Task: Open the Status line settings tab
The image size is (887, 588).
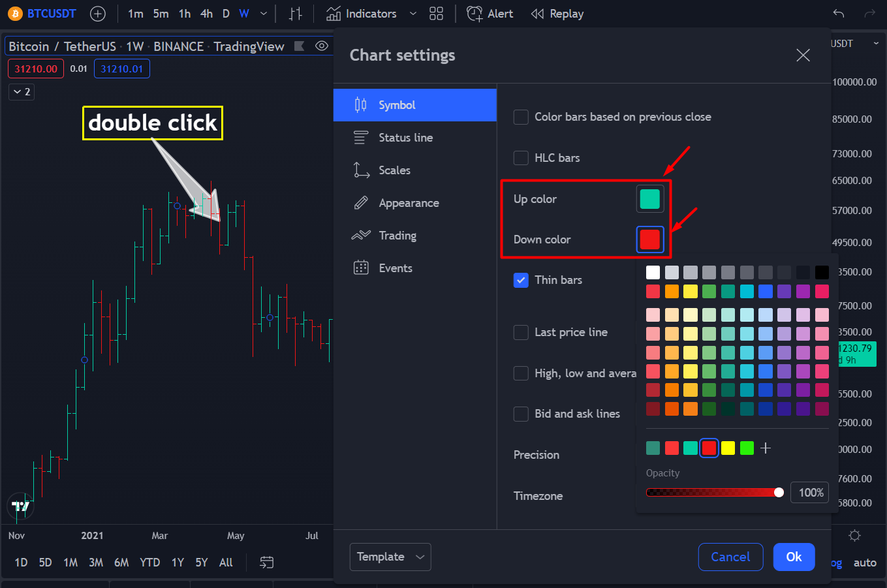Action: (415, 138)
